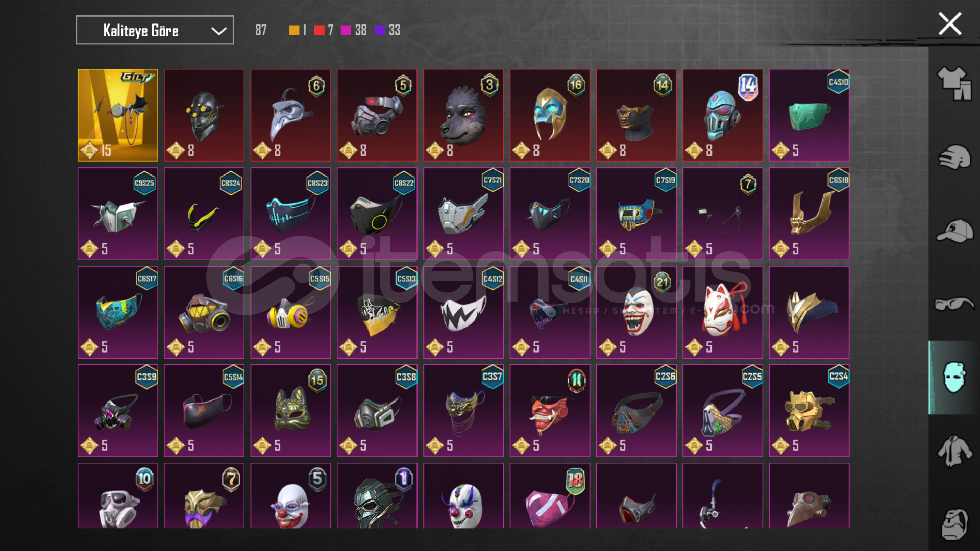Choose the C2S4 golden gas mask

pos(809,411)
